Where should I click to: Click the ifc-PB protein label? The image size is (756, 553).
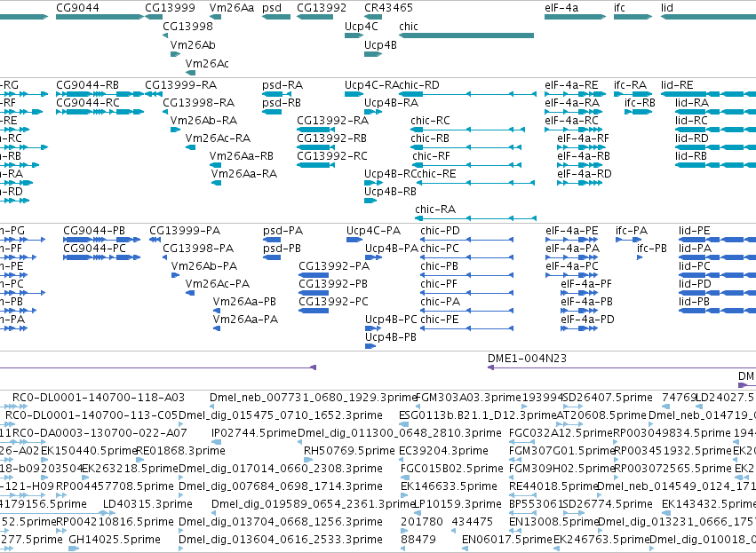pyautogui.click(x=652, y=249)
